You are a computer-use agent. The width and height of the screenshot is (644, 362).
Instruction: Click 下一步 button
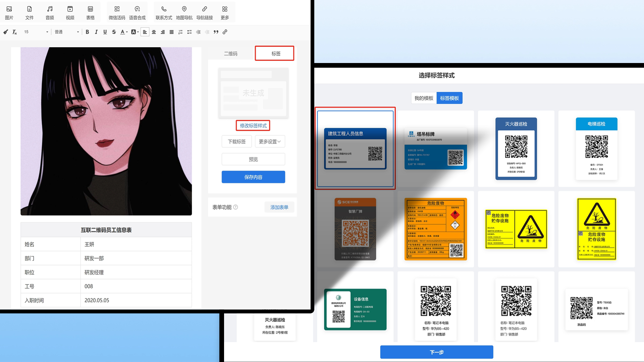point(437,352)
